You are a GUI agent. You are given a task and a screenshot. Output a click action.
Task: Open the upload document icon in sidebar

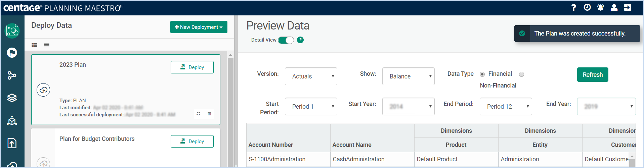12,143
